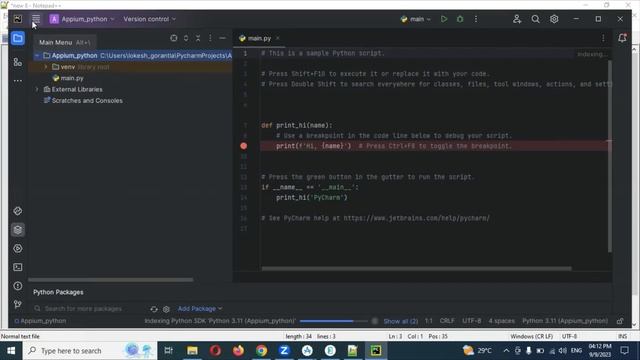
Task: Click Select Opened File target icon
Action: pos(174,38)
